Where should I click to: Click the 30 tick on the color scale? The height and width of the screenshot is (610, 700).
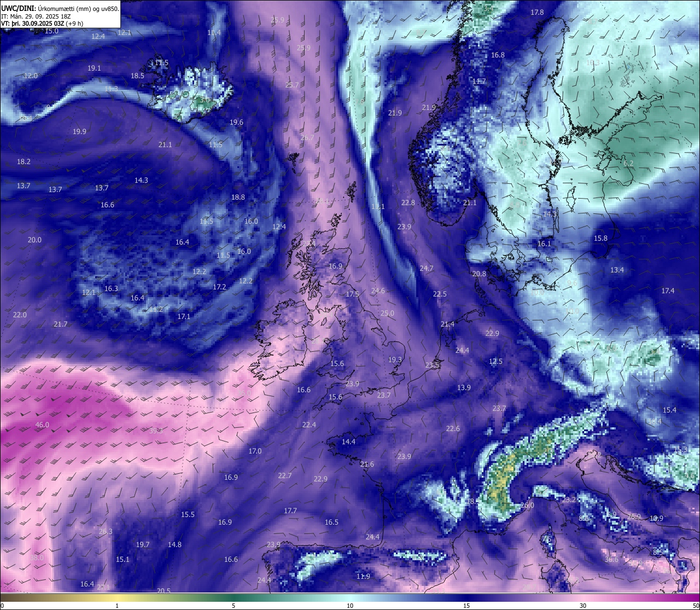pyautogui.click(x=583, y=606)
